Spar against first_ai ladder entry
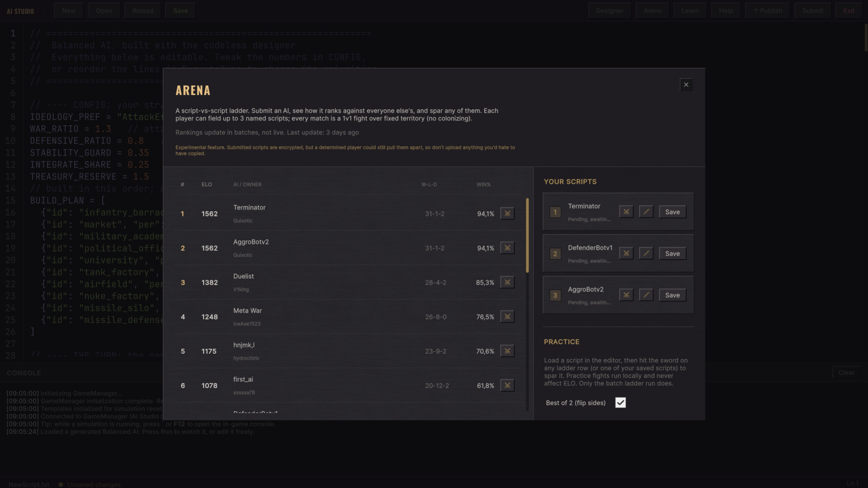The width and height of the screenshot is (868, 488). pos(507,385)
